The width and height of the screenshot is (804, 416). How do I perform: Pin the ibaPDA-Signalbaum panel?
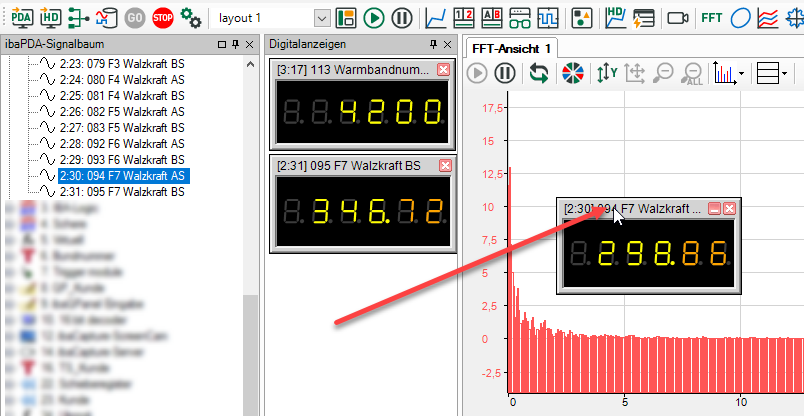point(235,45)
